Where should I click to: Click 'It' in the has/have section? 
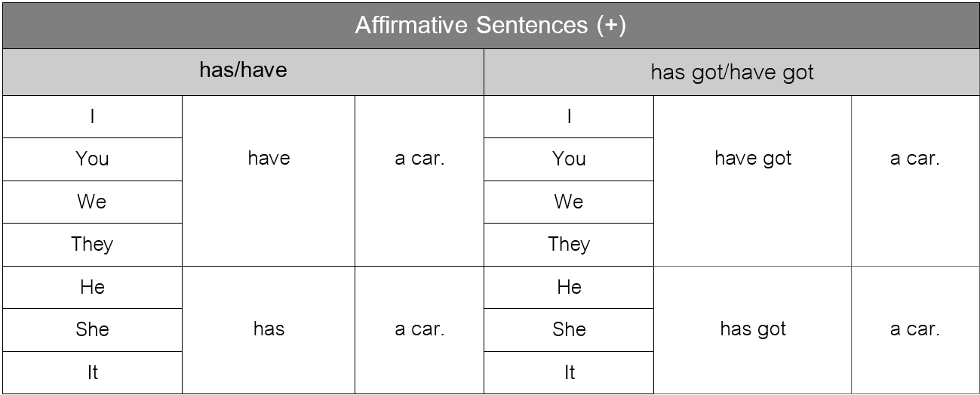(92, 372)
